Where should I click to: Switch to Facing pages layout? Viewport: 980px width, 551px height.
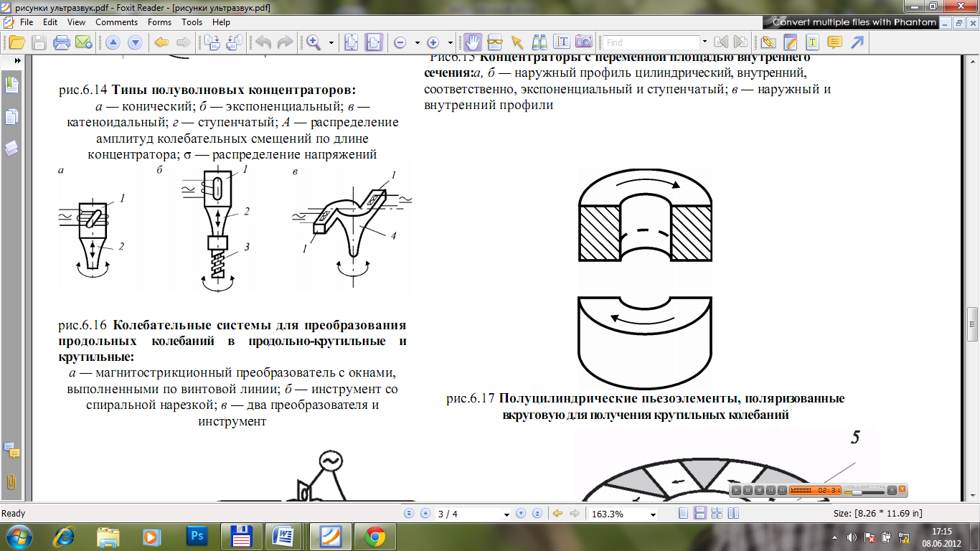[x=732, y=514]
